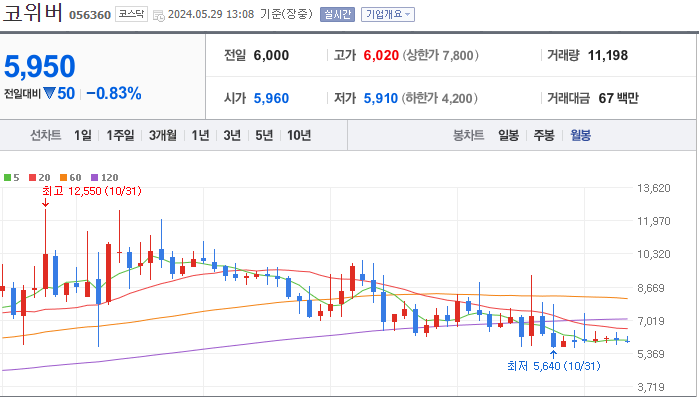Select the 1년 line chart tab
Image resolution: width=699 pixels, height=397 pixels.
[x=200, y=135]
